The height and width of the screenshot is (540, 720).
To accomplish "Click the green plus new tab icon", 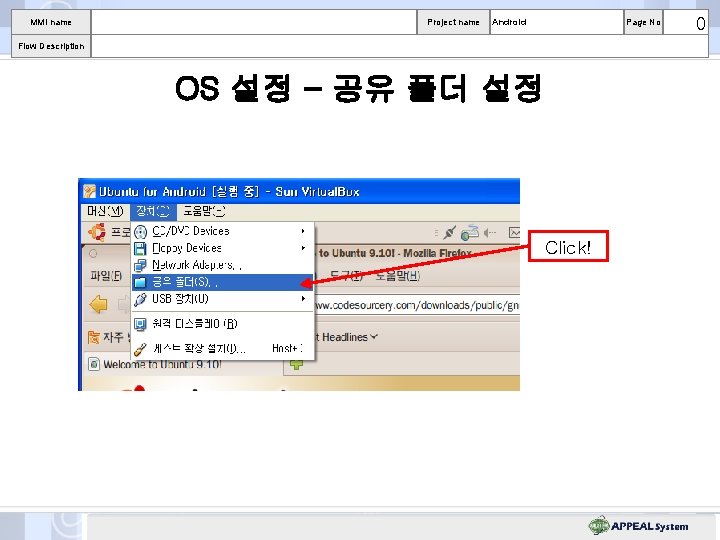I will (297, 364).
